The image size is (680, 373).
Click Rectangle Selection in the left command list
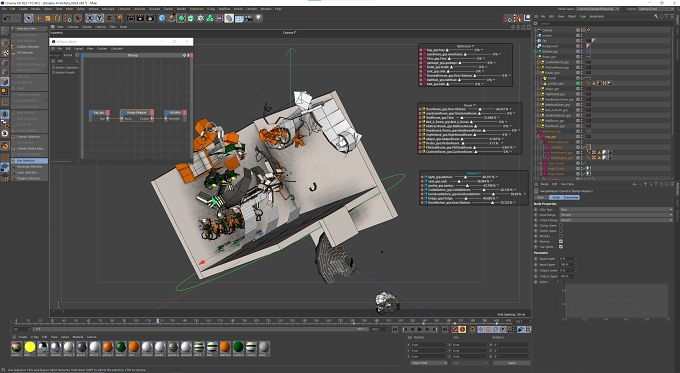click(x=29, y=167)
